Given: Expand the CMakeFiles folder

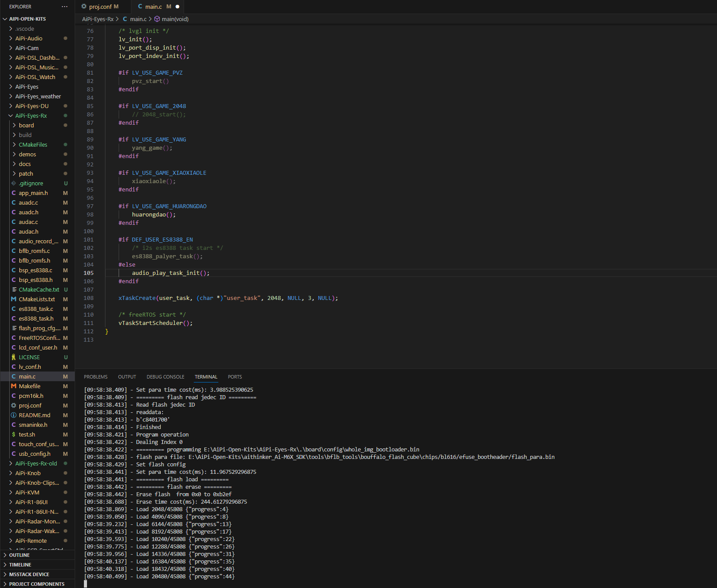Looking at the screenshot, I should 14,144.
